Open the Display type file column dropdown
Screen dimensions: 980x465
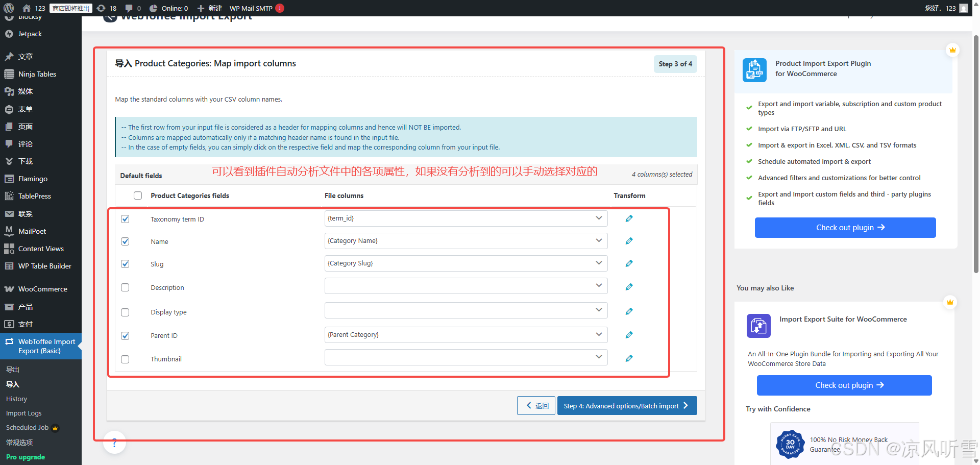tap(466, 310)
